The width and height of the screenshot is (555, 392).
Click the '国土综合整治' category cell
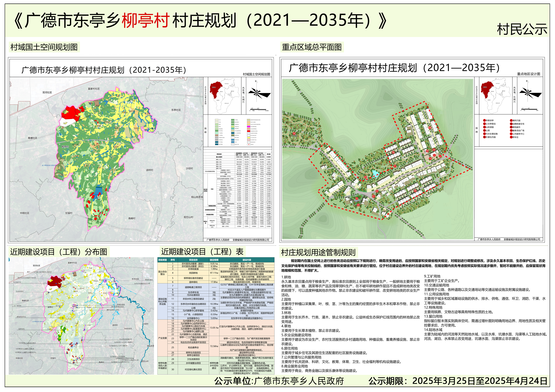pos(162,273)
